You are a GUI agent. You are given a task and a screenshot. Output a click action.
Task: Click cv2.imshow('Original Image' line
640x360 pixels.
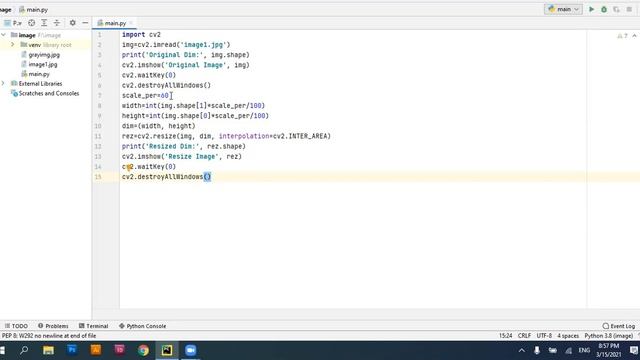point(185,65)
